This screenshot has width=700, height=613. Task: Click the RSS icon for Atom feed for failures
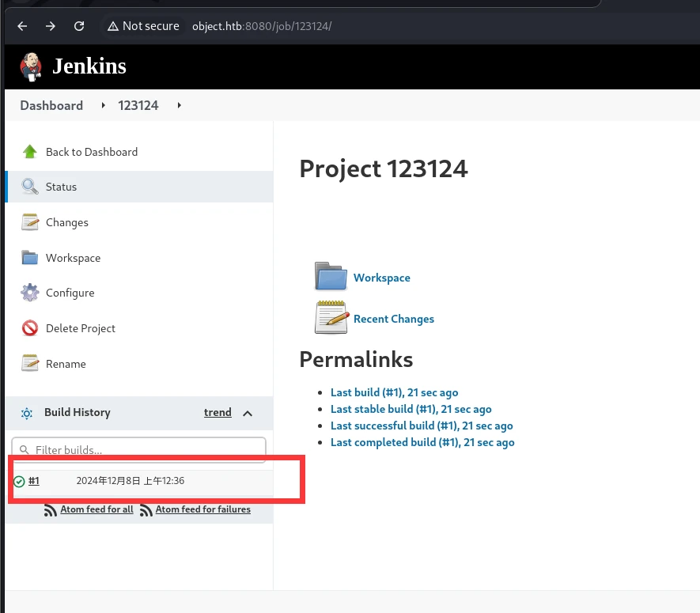(146, 510)
